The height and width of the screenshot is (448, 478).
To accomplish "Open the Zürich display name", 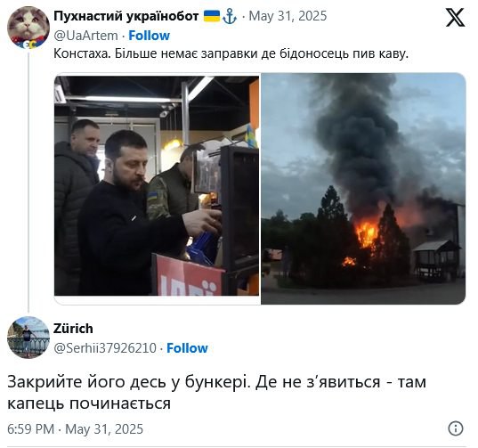I will pos(73,329).
